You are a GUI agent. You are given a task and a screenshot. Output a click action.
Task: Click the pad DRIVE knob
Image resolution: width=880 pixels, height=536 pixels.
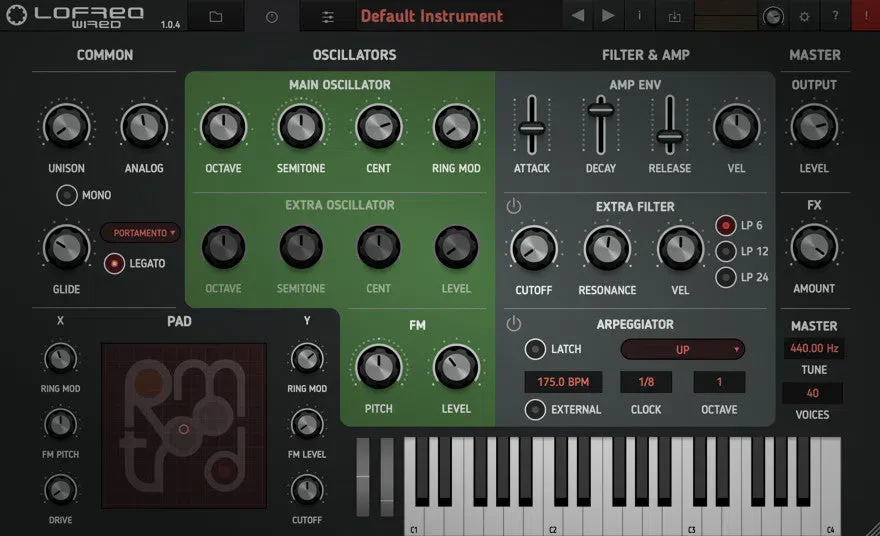point(60,490)
